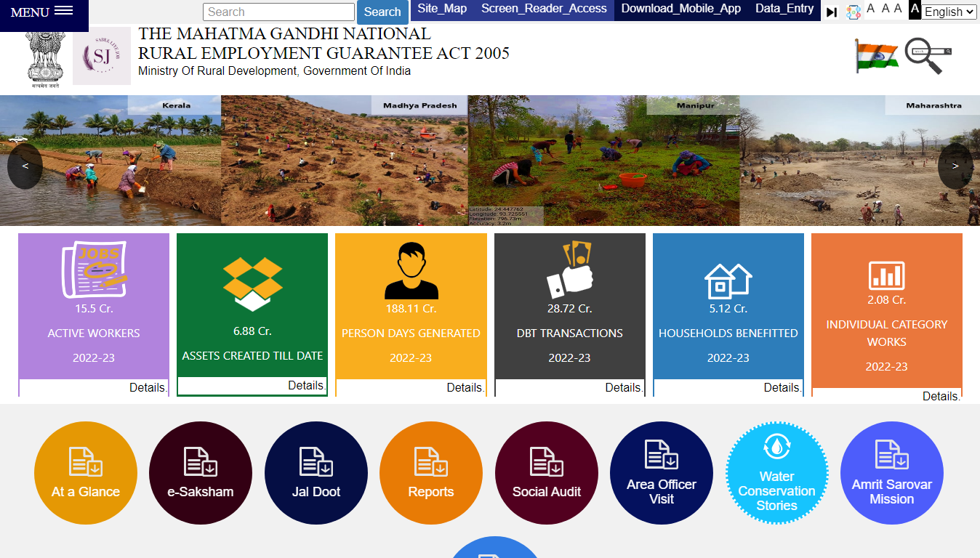This screenshot has height=558, width=980.
Task: Click the JOBS newspaper icon in Active Workers
Action: (94, 270)
